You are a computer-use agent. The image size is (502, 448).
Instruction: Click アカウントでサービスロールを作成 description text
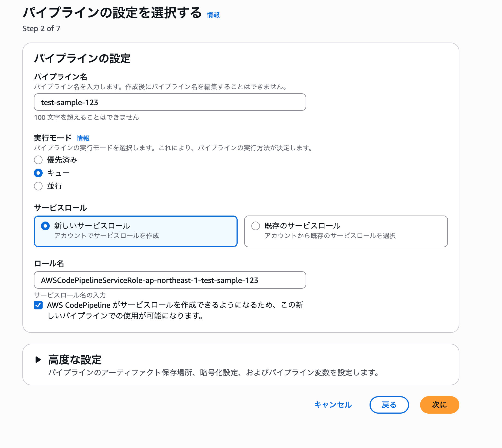(107, 236)
